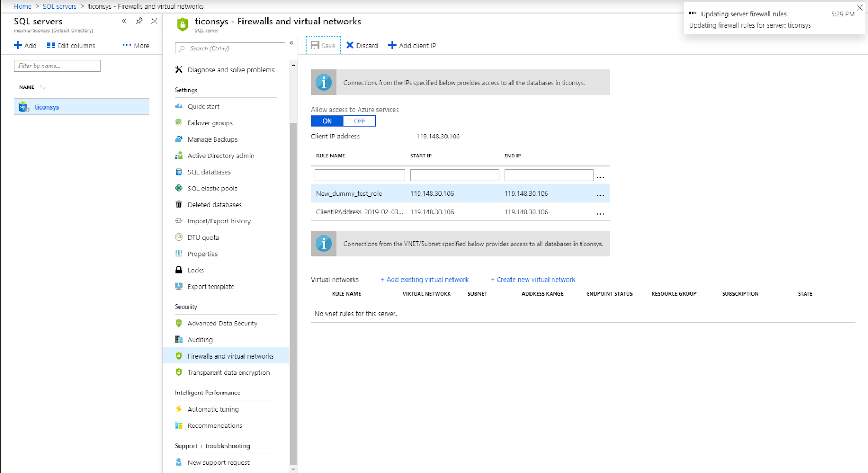This screenshot has height=473, width=868.
Task: Select the ticonsys server row
Action: coord(81,107)
